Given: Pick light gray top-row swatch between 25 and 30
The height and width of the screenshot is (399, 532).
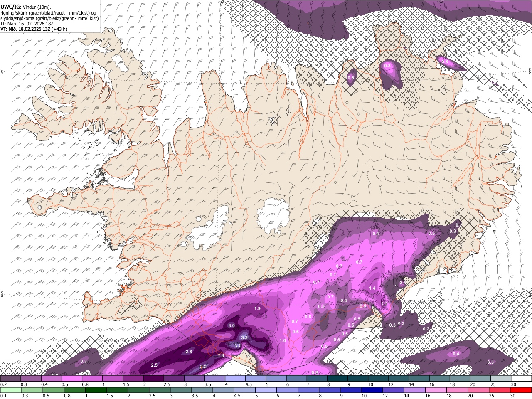Looking at the screenshot, I should pos(500,379).
